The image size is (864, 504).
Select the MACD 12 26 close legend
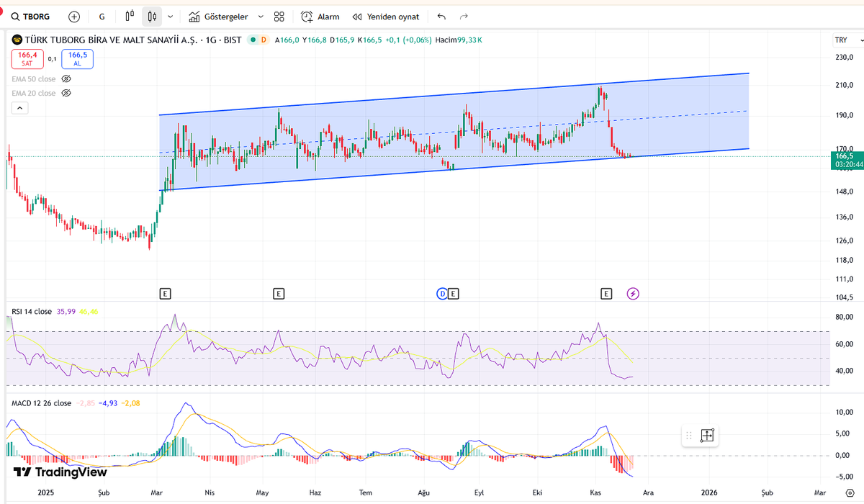pos(41,403)
